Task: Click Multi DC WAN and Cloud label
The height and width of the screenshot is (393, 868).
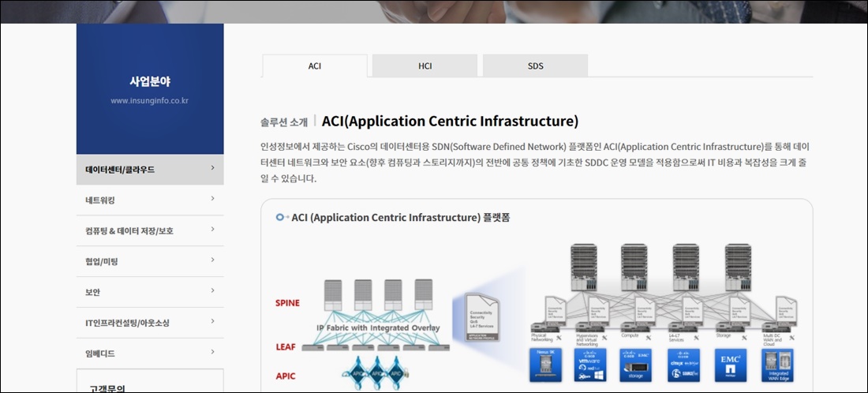Action: click(x=772, y=340)
